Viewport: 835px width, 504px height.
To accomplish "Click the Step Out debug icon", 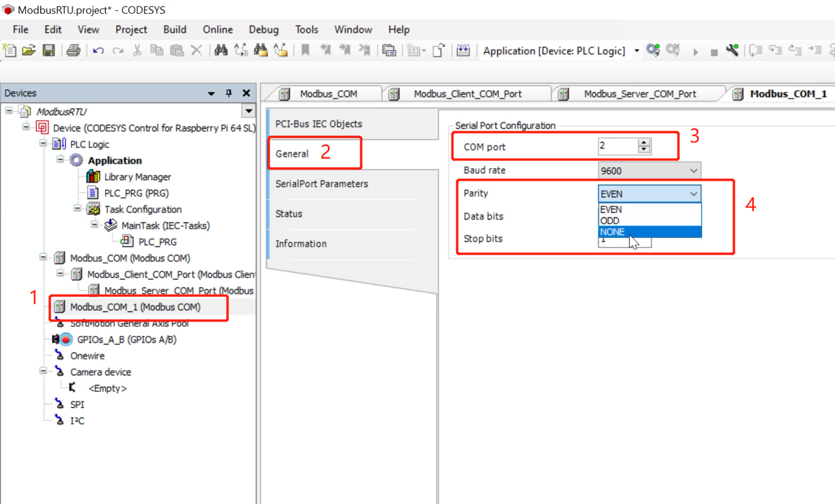I will point(794,51).
